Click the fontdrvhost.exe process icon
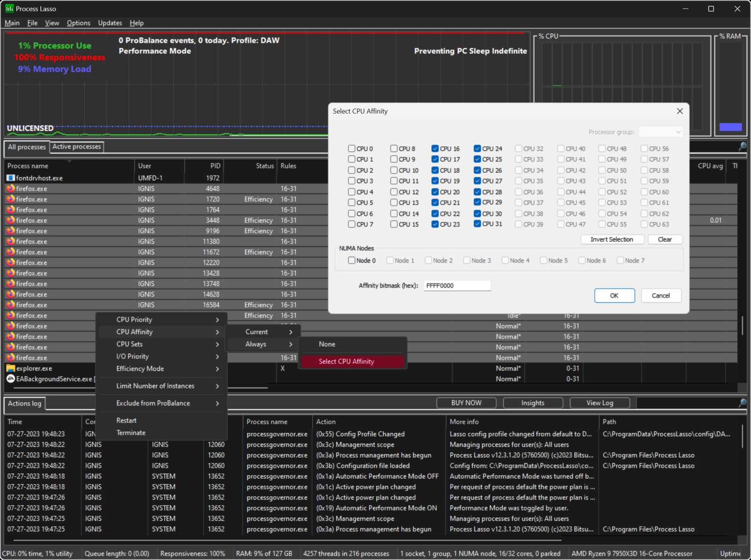 [11, 178]
